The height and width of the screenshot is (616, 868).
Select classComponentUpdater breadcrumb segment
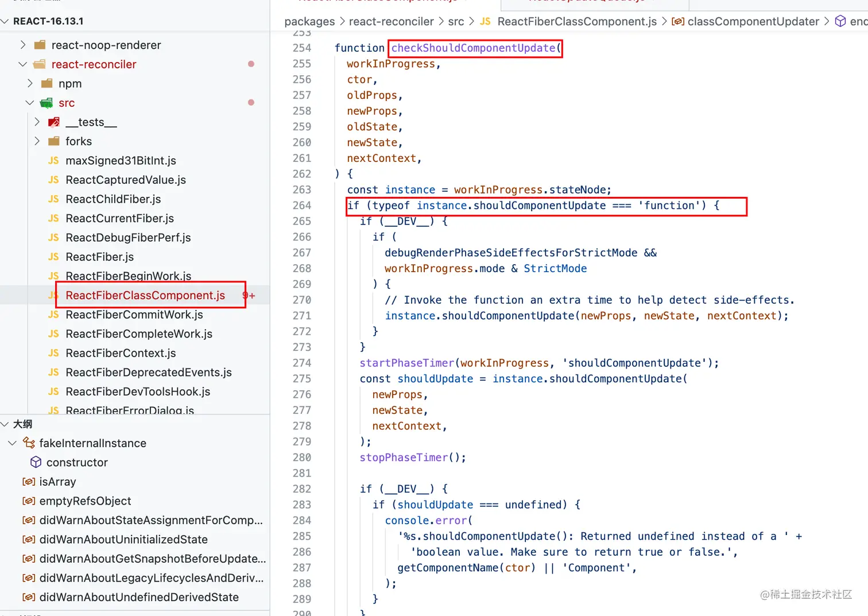pos(753,21)
